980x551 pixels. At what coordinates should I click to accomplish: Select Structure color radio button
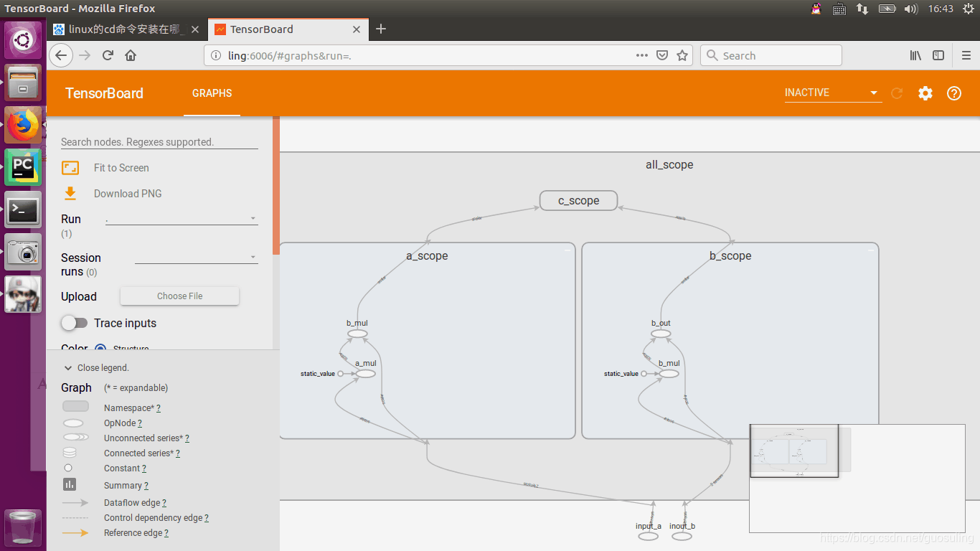[100, 349]
